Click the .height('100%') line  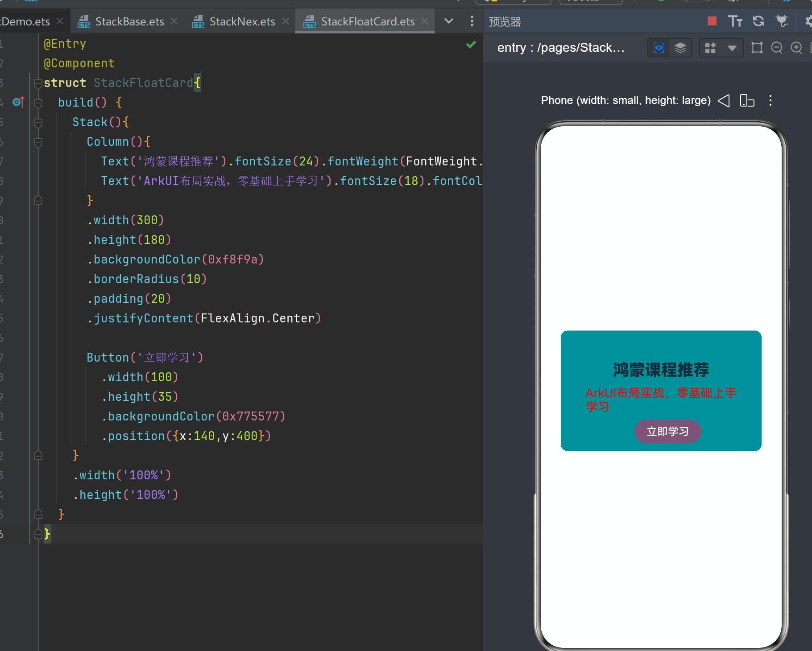click(x=125, y=495)
